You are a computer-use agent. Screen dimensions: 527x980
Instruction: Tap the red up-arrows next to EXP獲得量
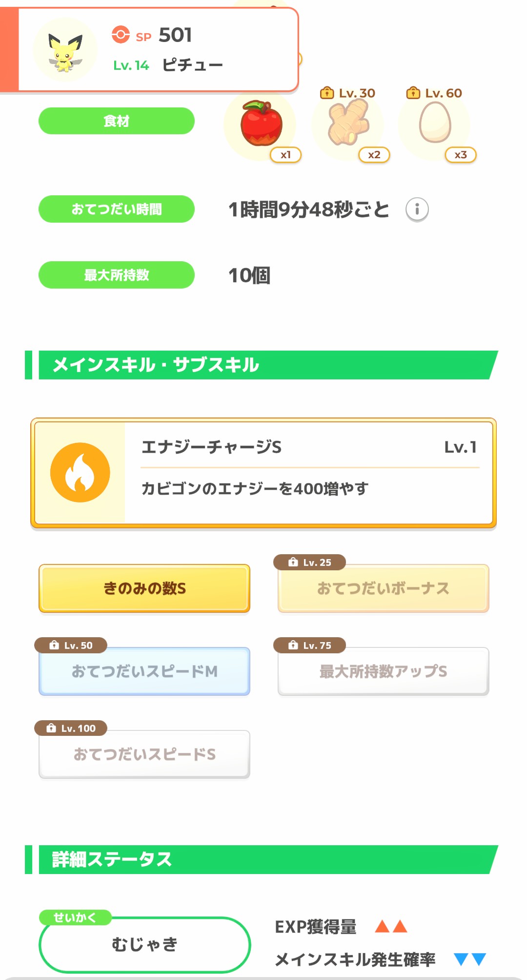click(x=390, y=926)
